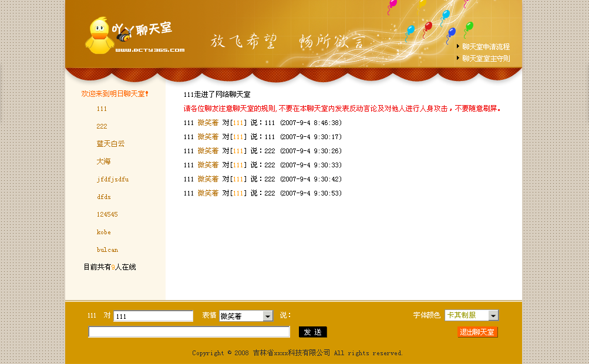Pick user jfdfjsdfu from the online list
Image resolution: width=589 pixels, height=364 pixels.
pos(113,180)
